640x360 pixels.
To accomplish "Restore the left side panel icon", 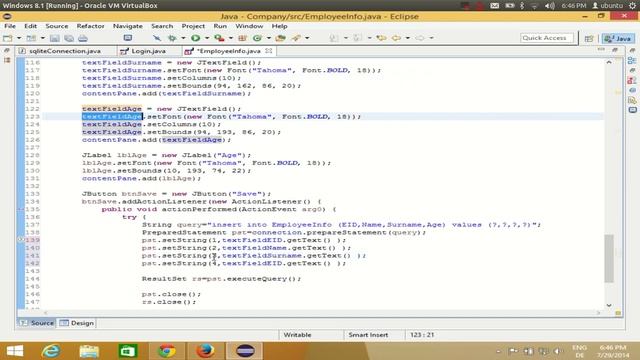I will [x=7, y=51].
